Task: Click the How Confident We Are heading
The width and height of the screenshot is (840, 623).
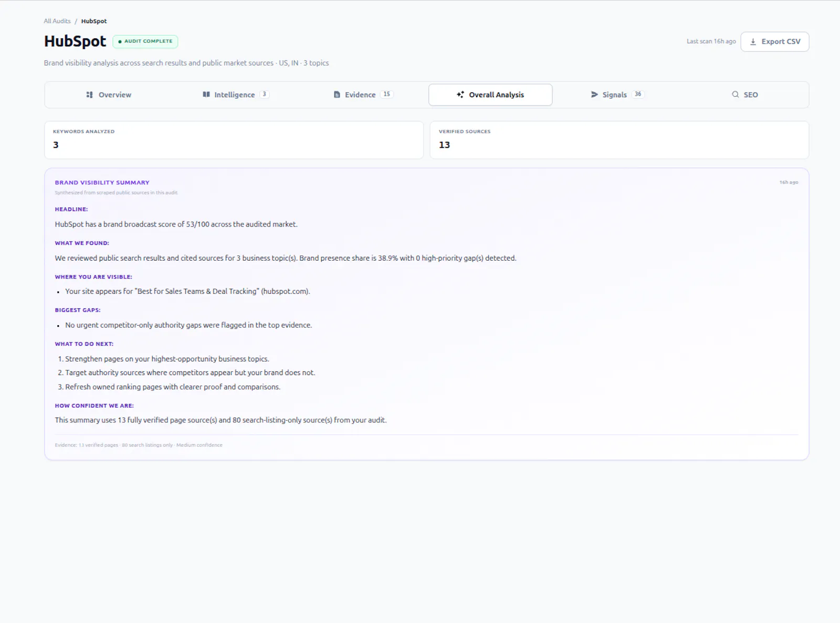Action: 94,406
